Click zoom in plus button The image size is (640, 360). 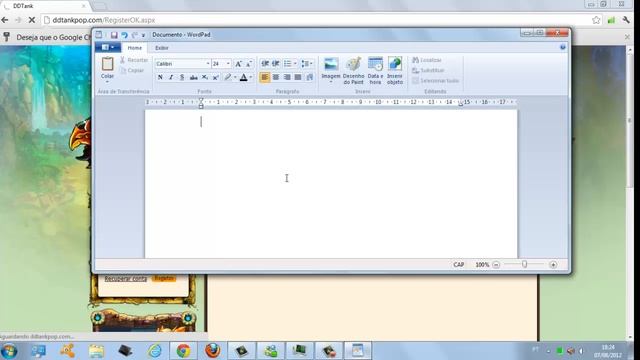[553, 265]
